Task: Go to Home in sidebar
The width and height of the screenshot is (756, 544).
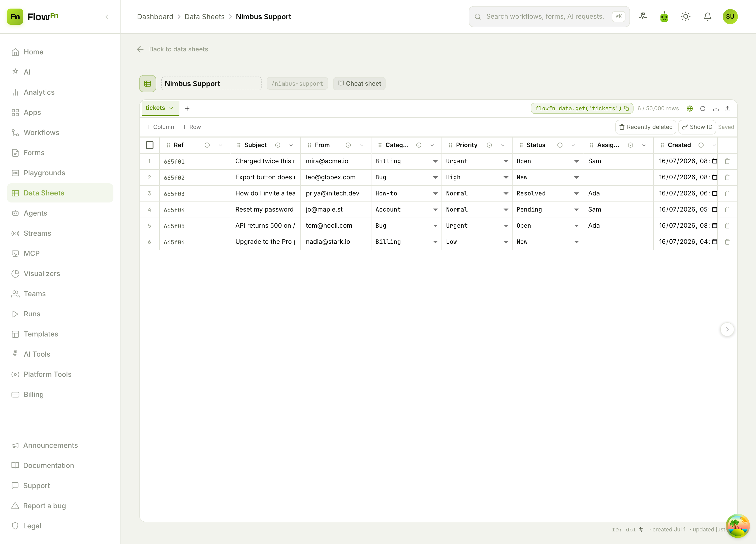Action: click(60, 52)
